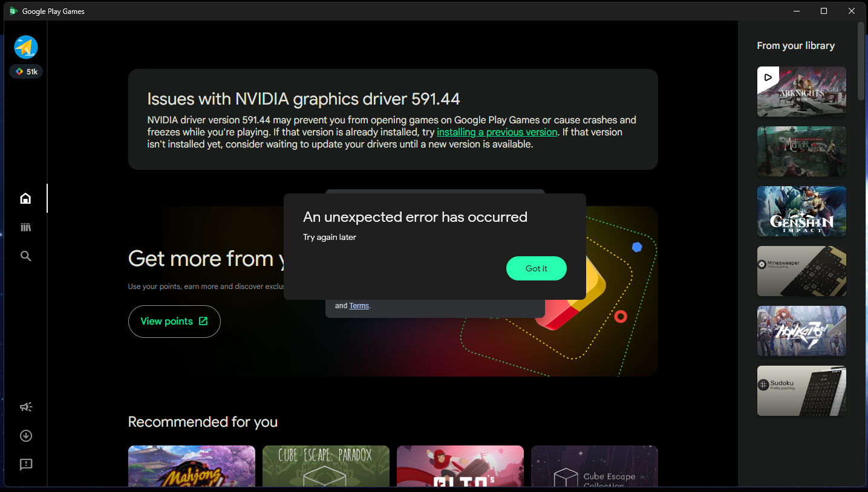Click the vertical scrollbar in the library panel
The height and width of the screenshot is (492, 868).
click(861, 61)
